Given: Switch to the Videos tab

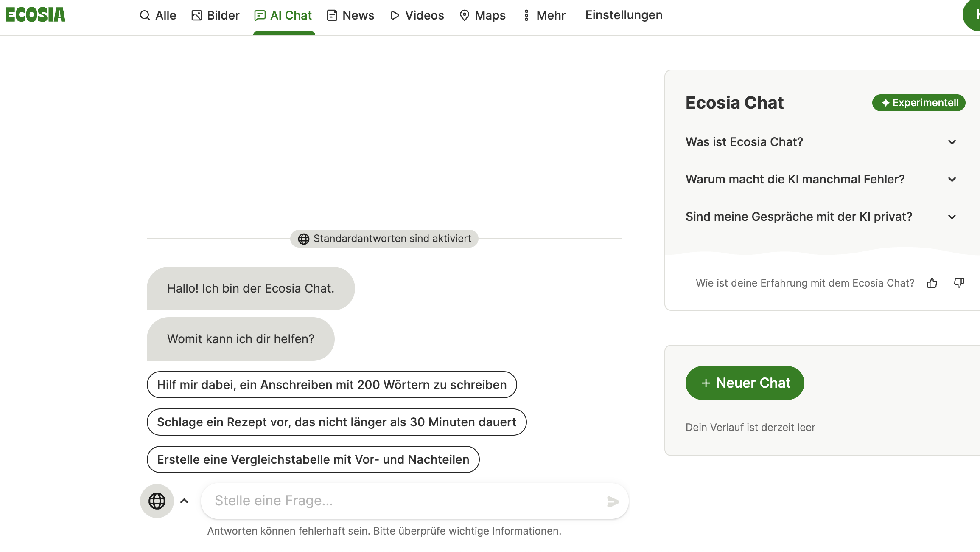Looking at the screenshot, I should coord(417,15).
